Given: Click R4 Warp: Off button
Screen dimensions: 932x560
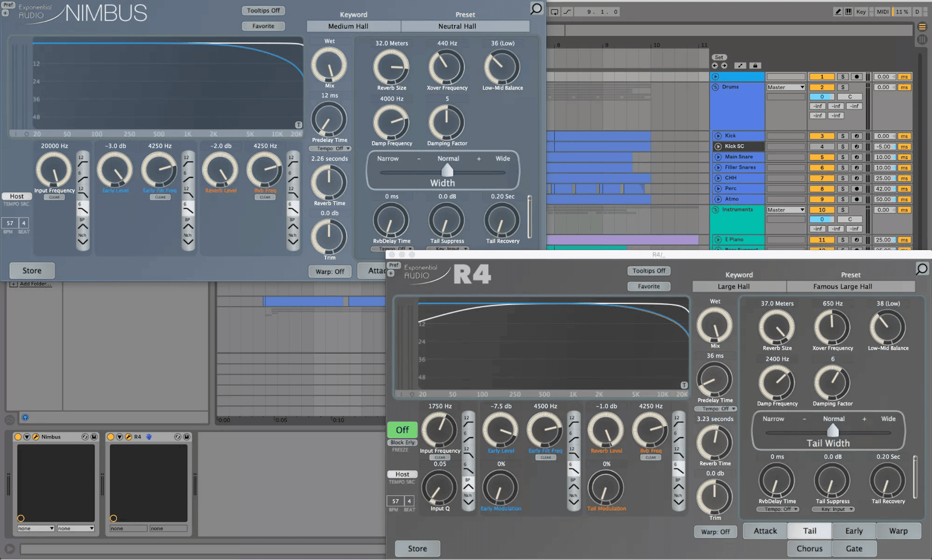Looking at the screenshot, I should (x=715, y=532).
